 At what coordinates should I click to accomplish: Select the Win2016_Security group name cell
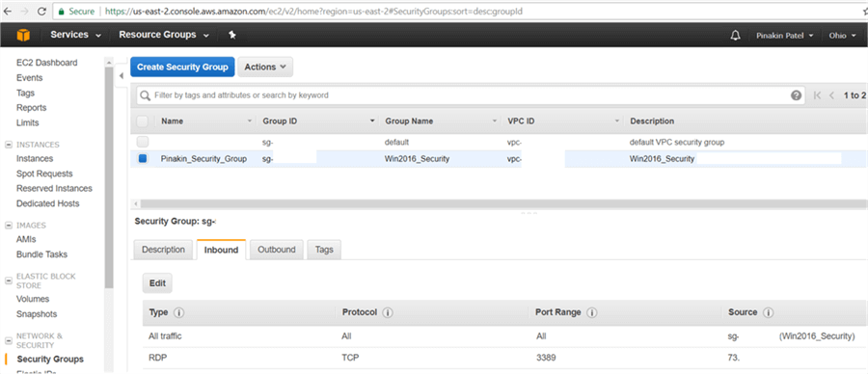(417, 159)
